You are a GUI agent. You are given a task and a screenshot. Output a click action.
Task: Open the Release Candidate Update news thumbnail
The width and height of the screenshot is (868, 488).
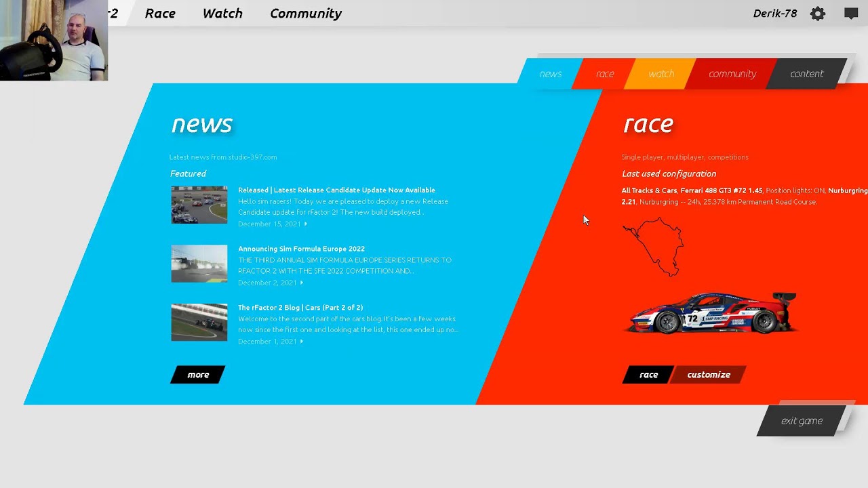click(x=199, y=205)
